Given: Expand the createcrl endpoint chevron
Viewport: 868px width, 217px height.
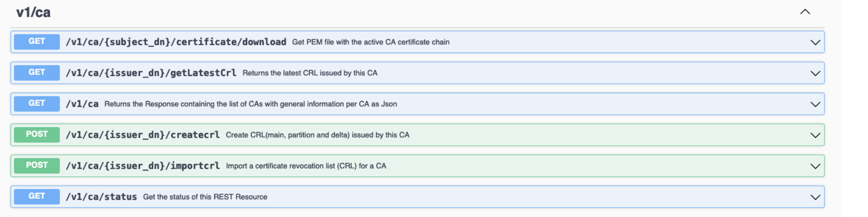Looking at the screenshot, I should click(815, 135).
